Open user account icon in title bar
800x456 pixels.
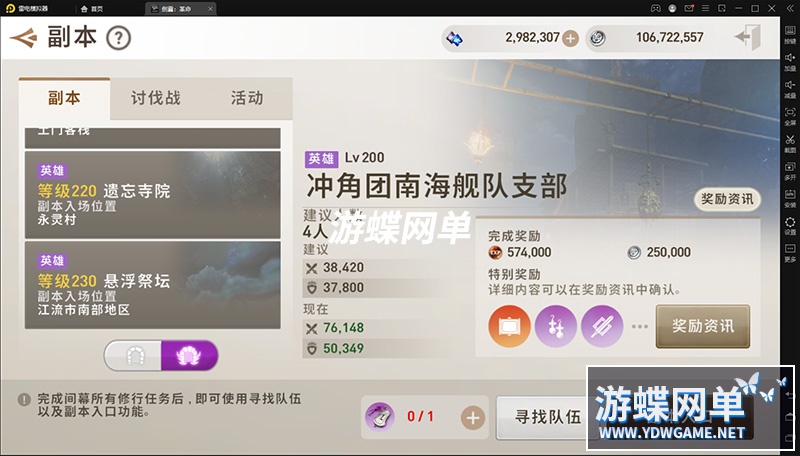coord(672,8)
